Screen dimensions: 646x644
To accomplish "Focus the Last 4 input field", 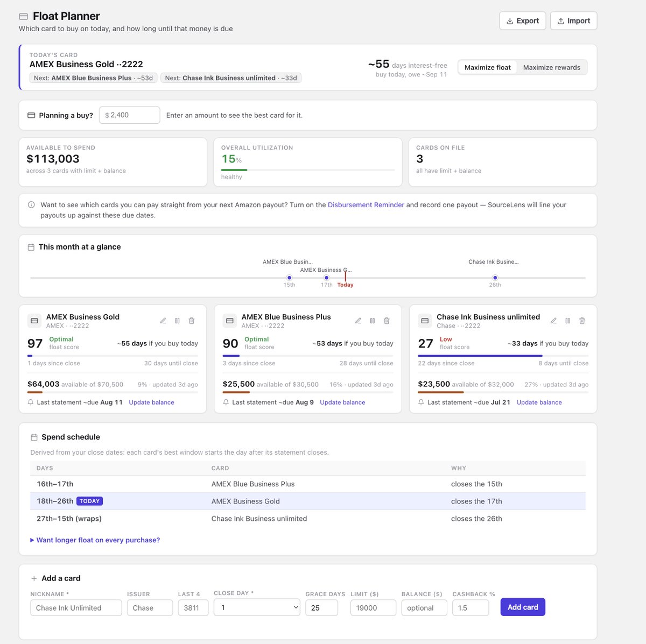I will 193,607.
